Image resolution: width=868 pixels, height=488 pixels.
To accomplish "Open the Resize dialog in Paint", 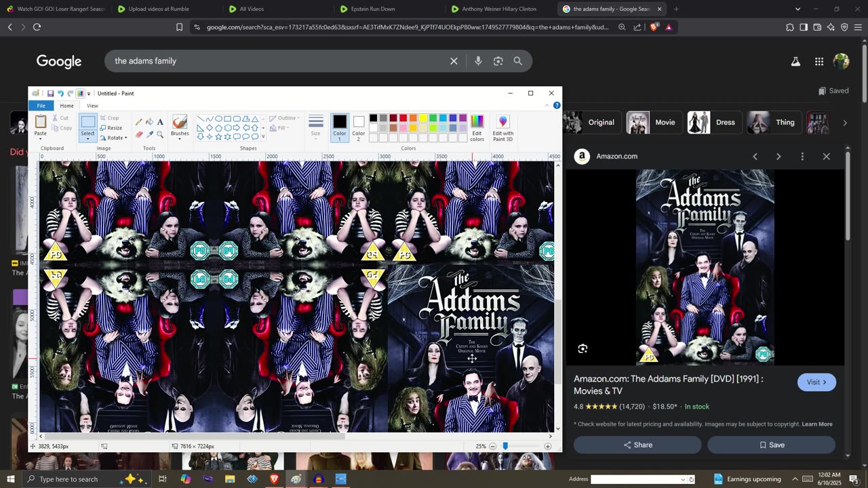I will tap(111, 128).
